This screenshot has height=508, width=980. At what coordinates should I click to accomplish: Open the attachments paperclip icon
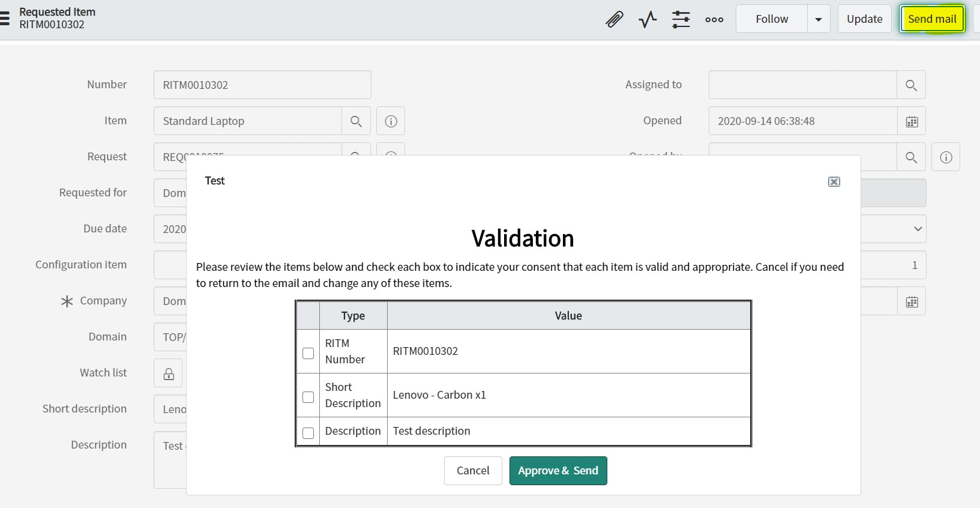coord(614,19)
